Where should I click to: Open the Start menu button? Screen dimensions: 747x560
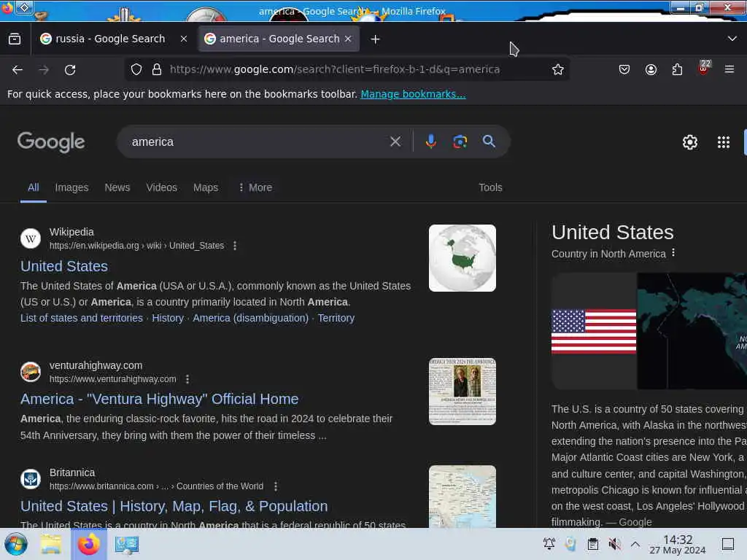click(x=16, y=544)
